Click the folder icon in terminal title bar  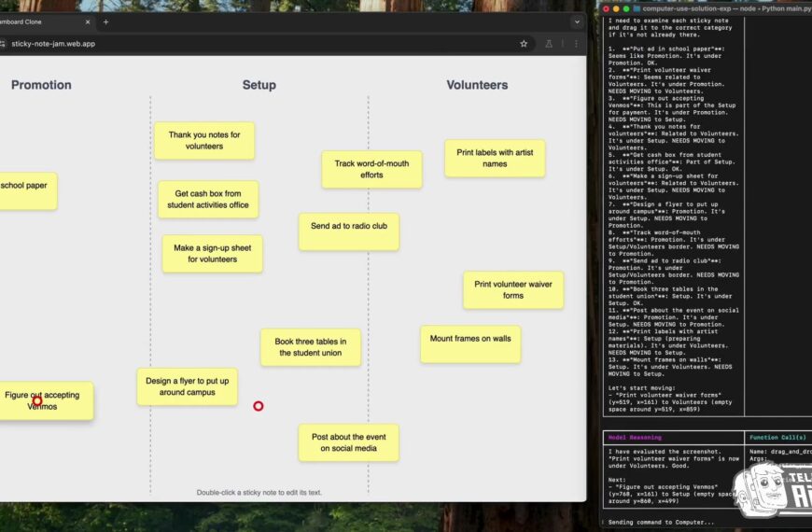[636, 8]
